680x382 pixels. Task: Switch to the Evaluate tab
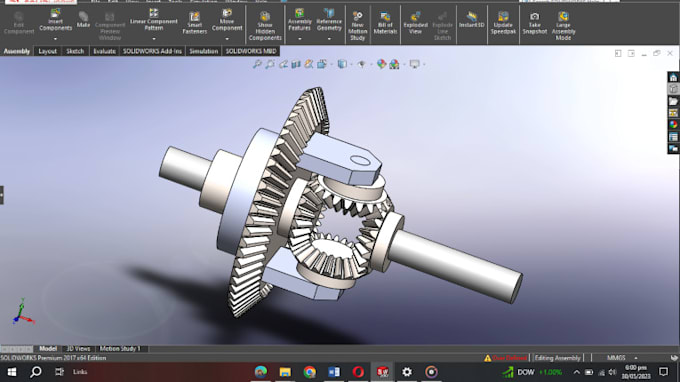(x=105, y=51)
